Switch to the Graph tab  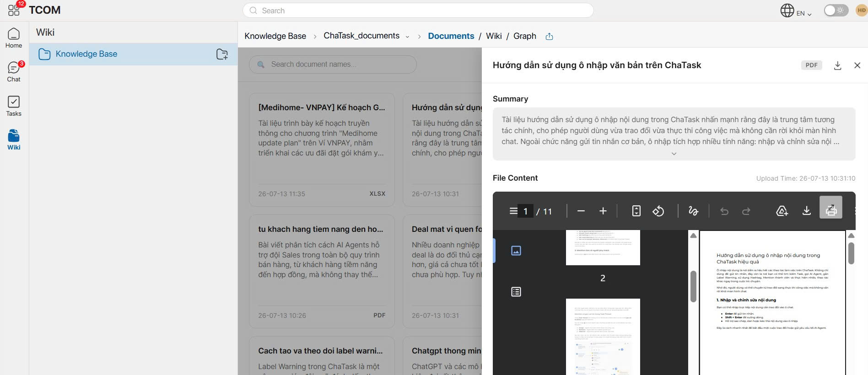tap(524, 36)
